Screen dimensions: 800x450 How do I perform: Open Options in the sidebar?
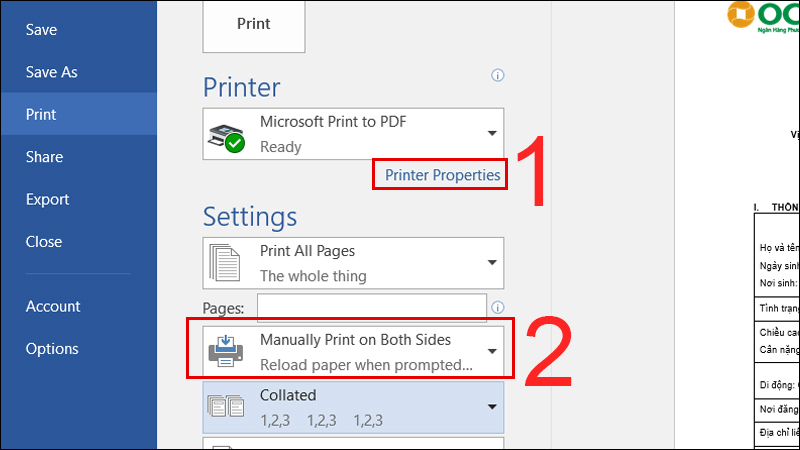pyautogui.click(x=52, y=349)
